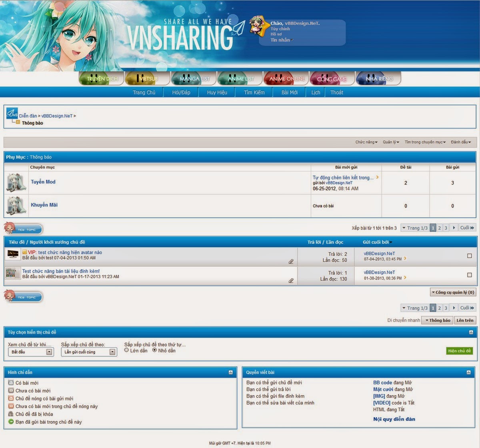This screenshot has width=480, height=448.
Task: Open 'Bắt đầu' time range combo box
Action: pos(31,352)
